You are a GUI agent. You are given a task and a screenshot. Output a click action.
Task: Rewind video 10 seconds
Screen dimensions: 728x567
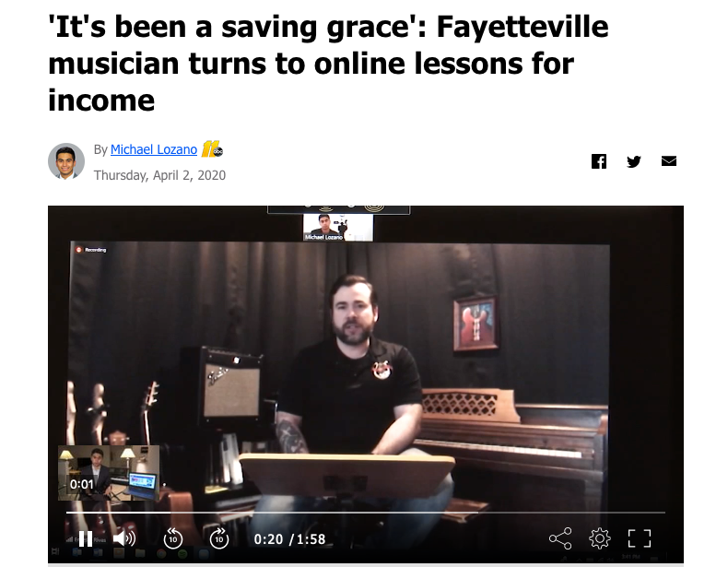click(x=173, y=538)
